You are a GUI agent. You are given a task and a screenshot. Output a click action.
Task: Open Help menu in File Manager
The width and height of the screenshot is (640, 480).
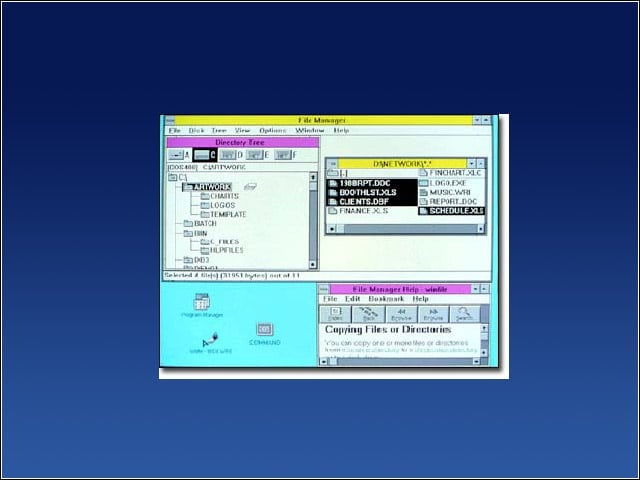point(341,131)
